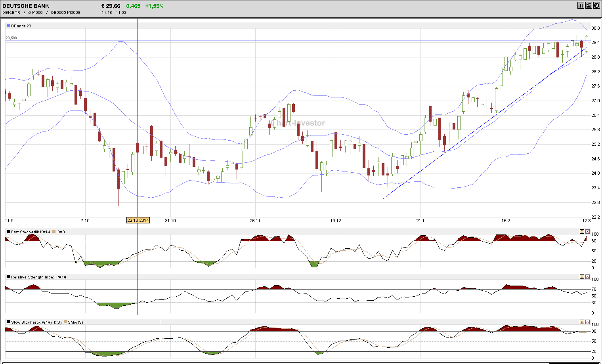The image size is (602, 364).
Task: Remove the Slow Stochastik panel
Action: coord(587,322)
